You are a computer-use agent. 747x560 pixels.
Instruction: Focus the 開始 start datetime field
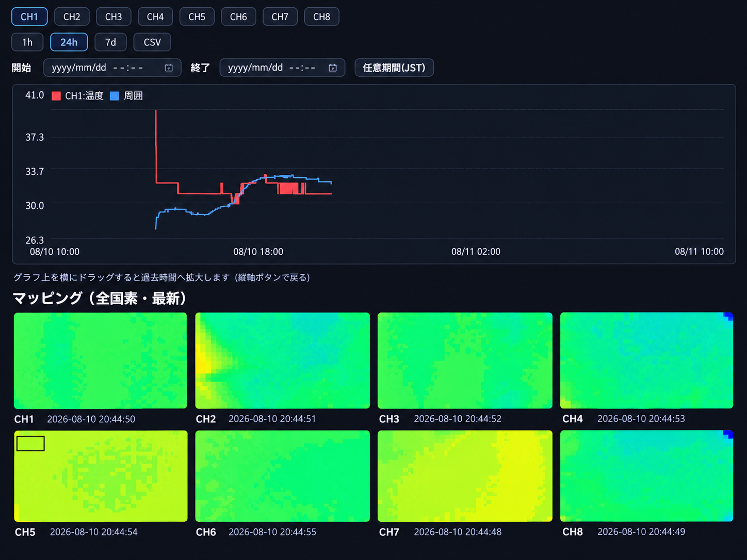click(x=112, y=68)
